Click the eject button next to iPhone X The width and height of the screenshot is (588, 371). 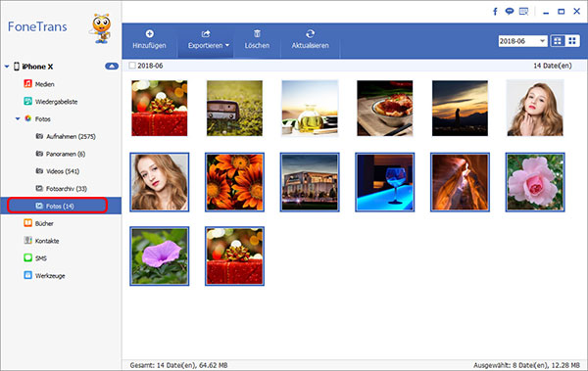tap(112, 67)
